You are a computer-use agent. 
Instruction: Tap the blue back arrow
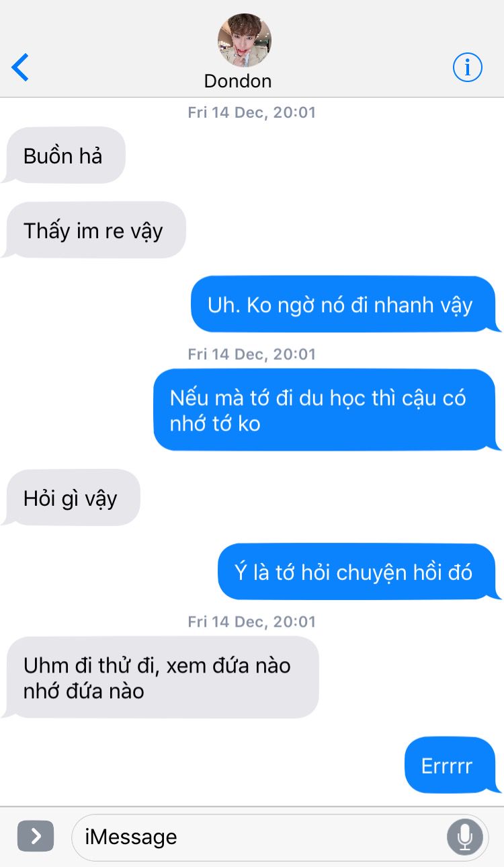(20, 67)
